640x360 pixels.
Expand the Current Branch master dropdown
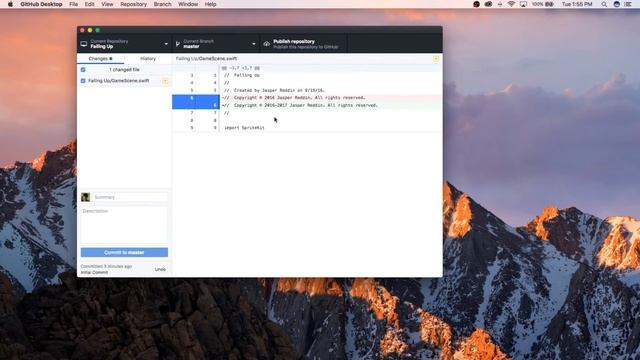coord(216,44)
